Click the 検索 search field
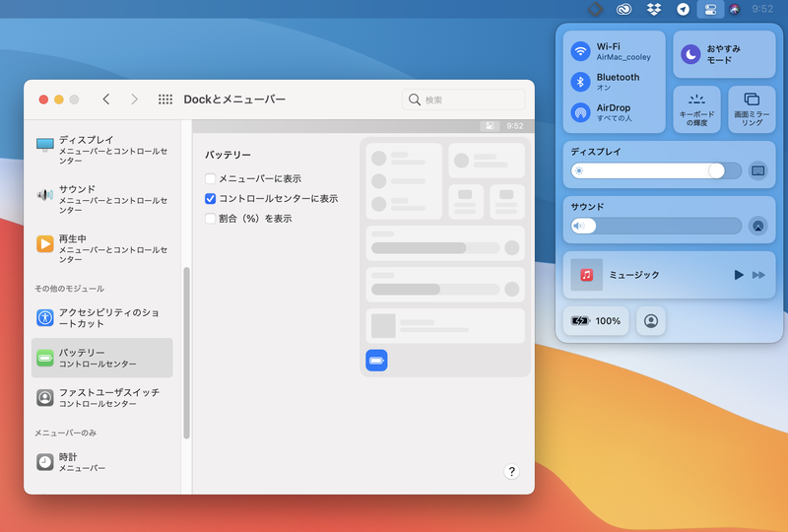Viewport: 788px width, 532px height. 463,100
